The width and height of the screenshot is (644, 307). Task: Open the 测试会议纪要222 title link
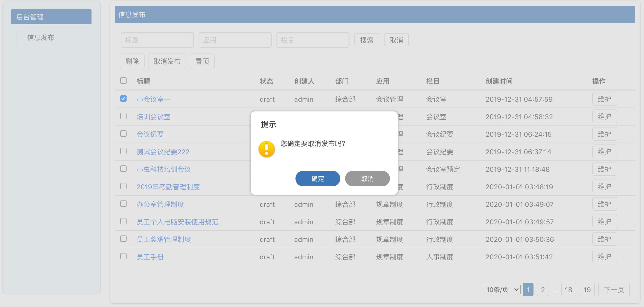pos(163,152)
